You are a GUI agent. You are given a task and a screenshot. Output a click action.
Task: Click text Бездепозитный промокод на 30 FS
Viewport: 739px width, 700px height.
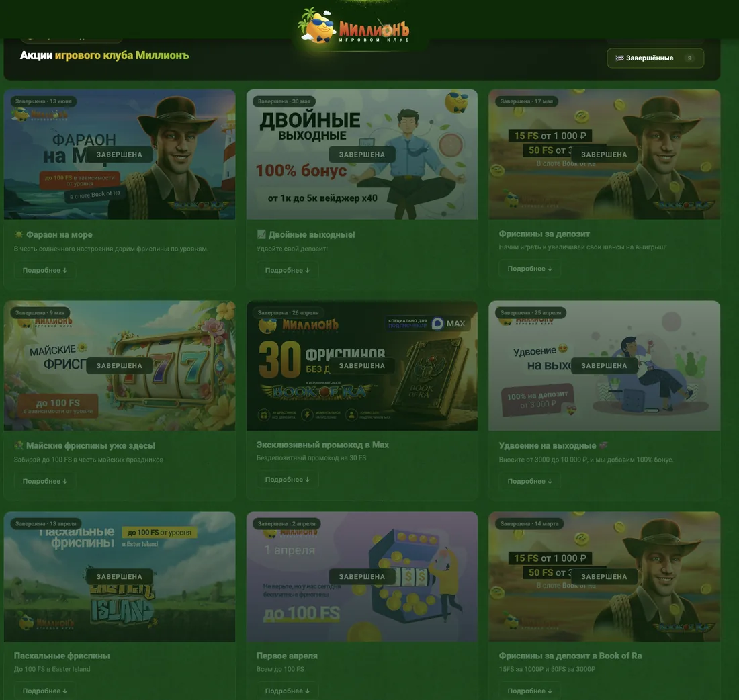(x=311, y=457)
